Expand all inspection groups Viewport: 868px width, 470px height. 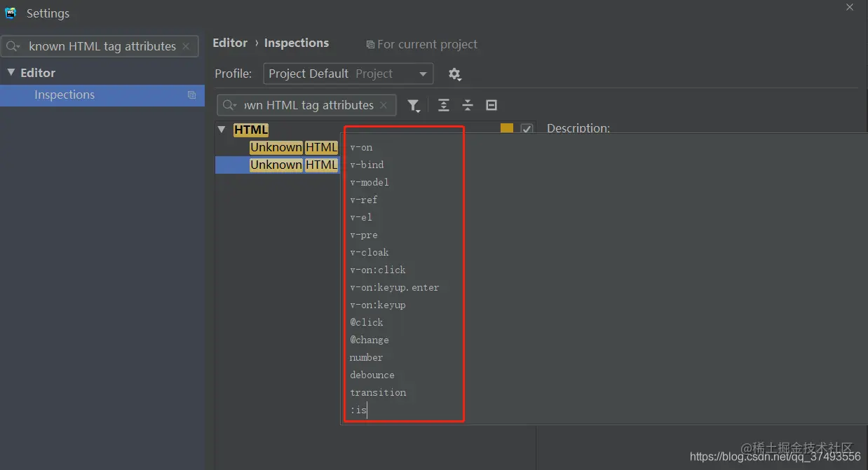(x=444, y=105)
